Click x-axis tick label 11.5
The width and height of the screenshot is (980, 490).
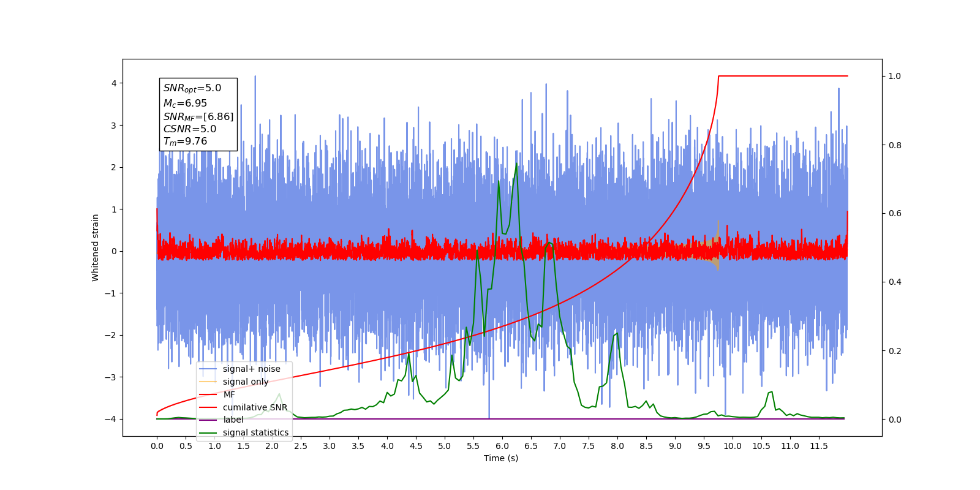(x=819, y=447)
